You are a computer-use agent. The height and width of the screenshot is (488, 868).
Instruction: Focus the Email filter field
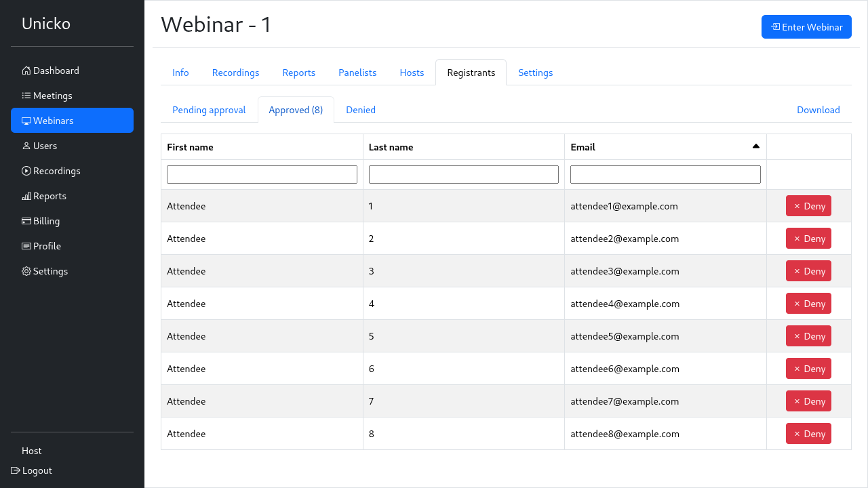click(x=665, y=174)
